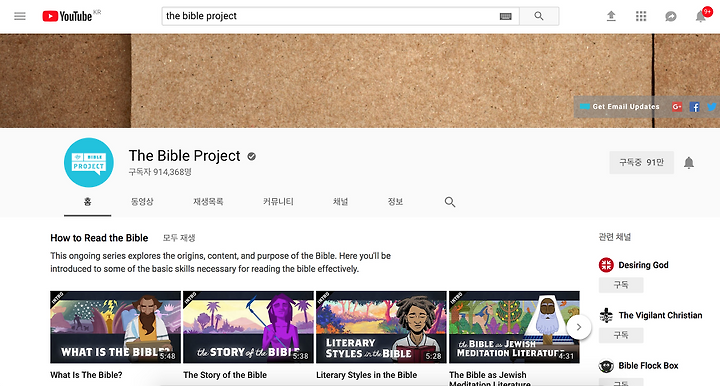Image resolution: width=720 pixels, height=386 pixels.
Task: Open the upload video icon
Action: click(611, 17)
